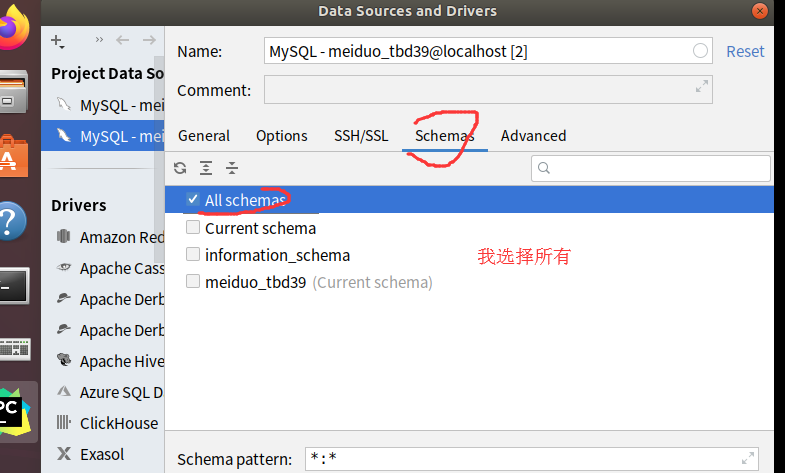The image size is (785, 473).
Task: Click the Apache Hive driver icon
Action: 64,359
